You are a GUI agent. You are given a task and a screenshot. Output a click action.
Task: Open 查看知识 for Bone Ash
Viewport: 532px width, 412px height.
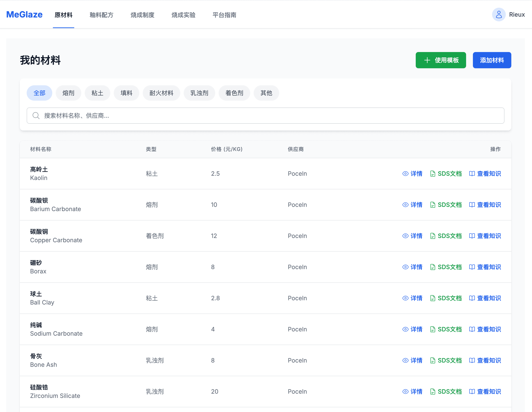[x=485, y=361]
